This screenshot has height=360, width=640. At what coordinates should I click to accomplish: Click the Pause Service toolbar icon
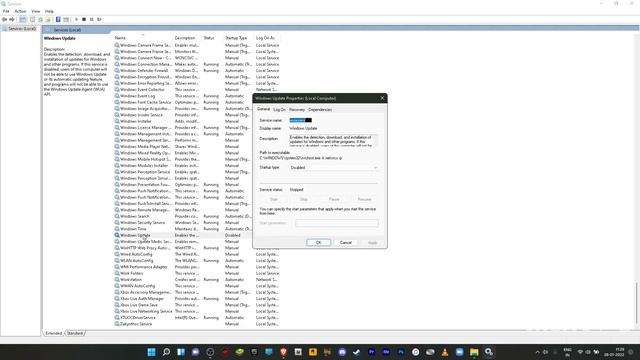point(91,19)
